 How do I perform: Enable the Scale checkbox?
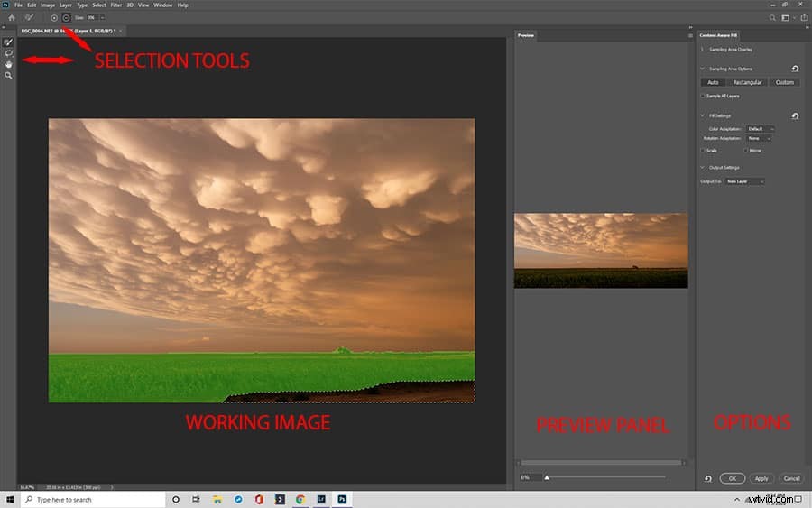[703, 151]
